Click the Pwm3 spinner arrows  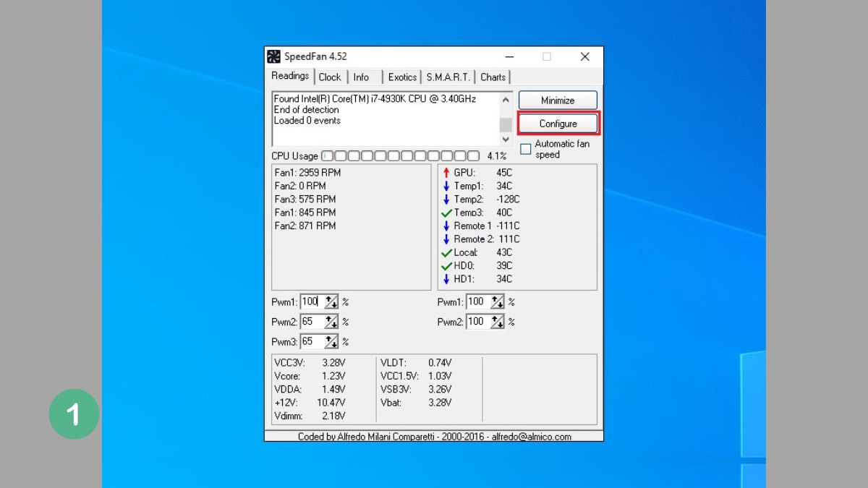coord(331,341)
